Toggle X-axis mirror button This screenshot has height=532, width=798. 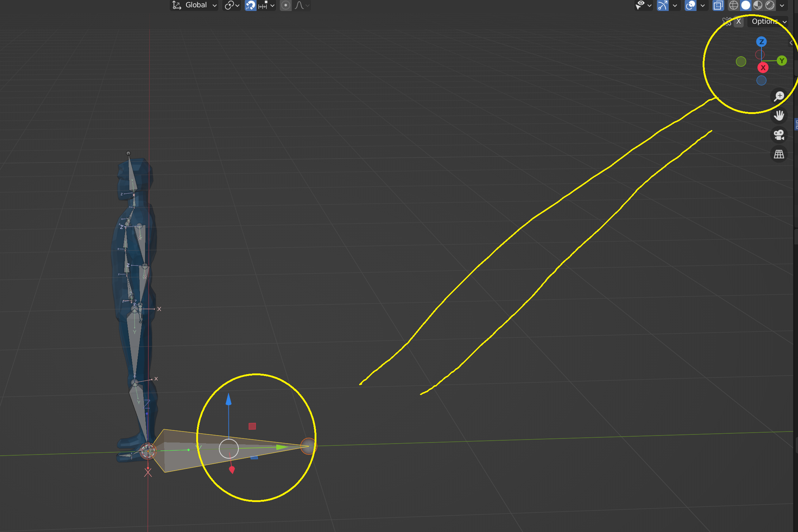pyautogui.click(x=738, y=22)
